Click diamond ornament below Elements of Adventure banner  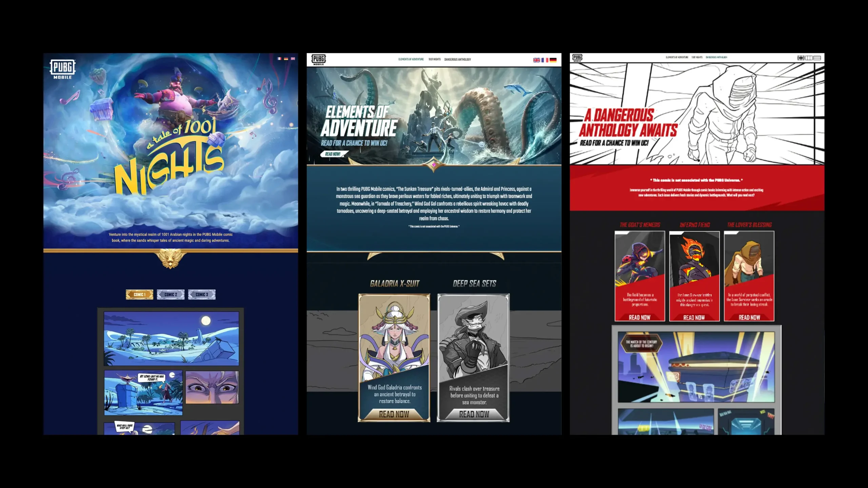click(434, 165)
